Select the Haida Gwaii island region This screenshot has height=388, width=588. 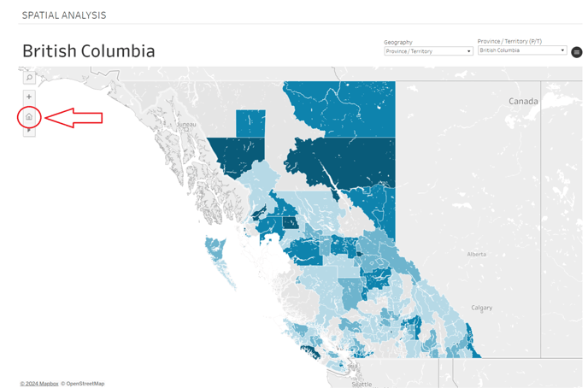(214, 249)
